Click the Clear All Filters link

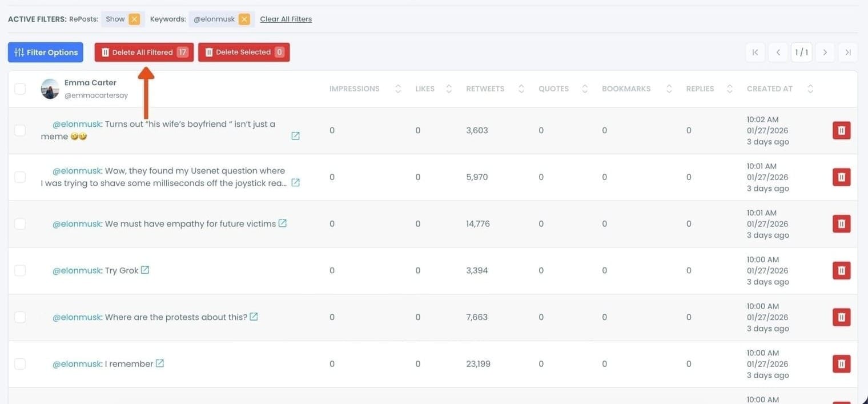tap(286, 19)
